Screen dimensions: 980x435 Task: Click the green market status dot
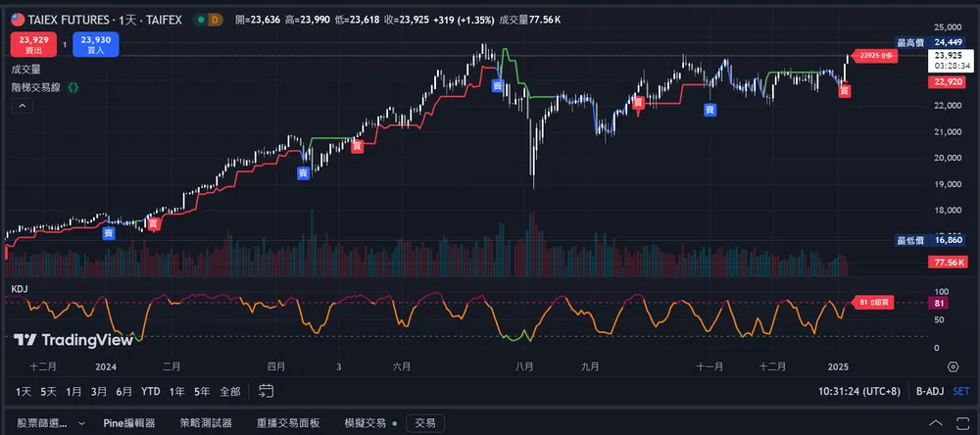click(201, 20)
